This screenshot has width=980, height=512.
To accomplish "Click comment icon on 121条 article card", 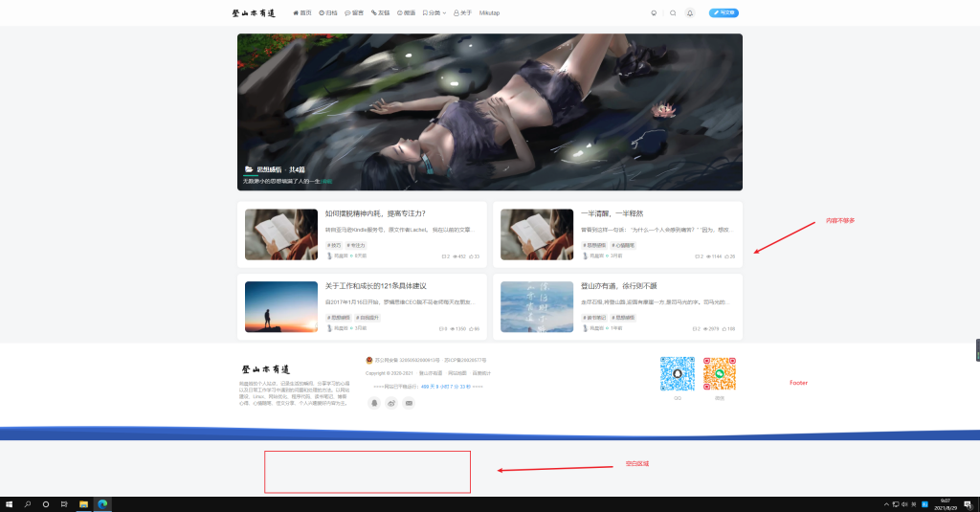I will pos(441,328).
